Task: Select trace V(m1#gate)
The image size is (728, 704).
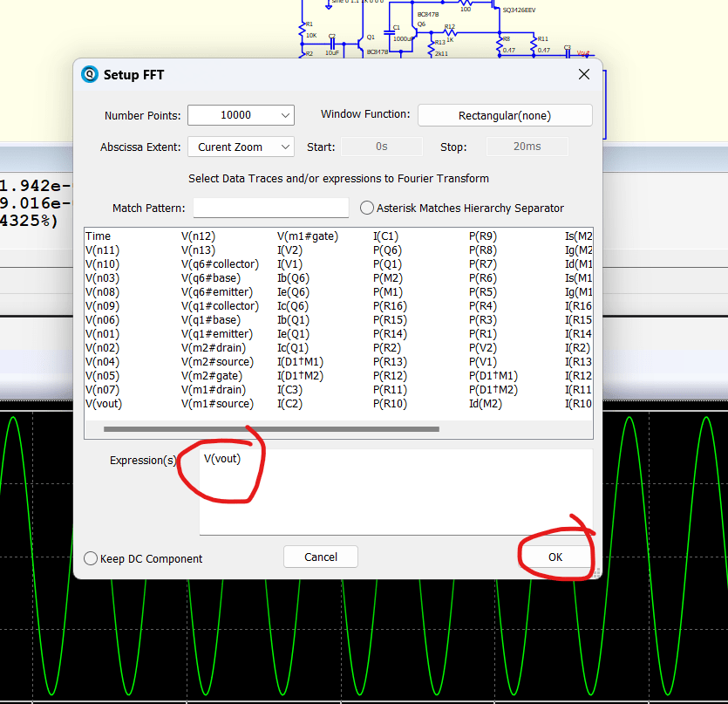Action: coord(308,236)
